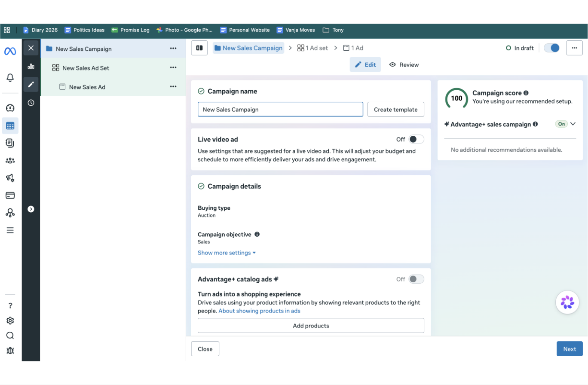588x385 pixels.
Task: Go to 1 Ad breadcrumb
Action: pyautogui.click(x=353, y=48)
